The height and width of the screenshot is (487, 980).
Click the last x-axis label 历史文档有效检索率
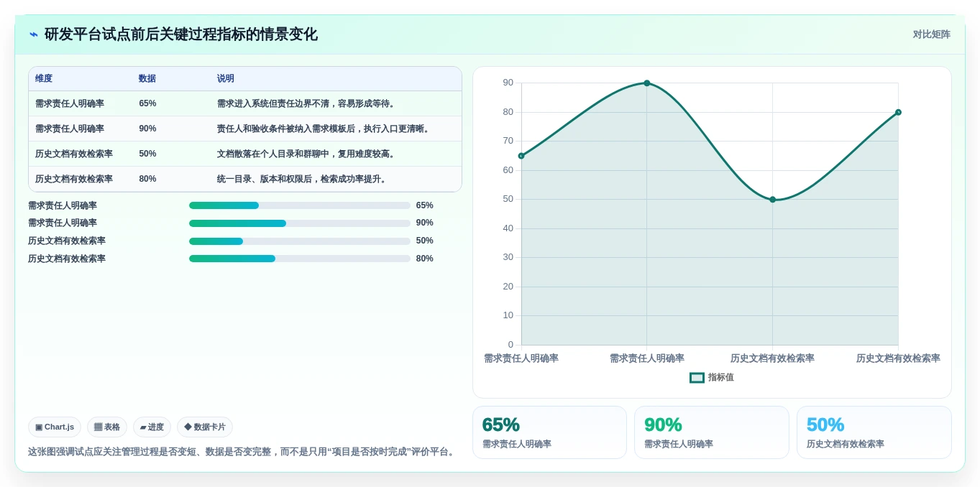pyautogui.click(x=898, y=358)
